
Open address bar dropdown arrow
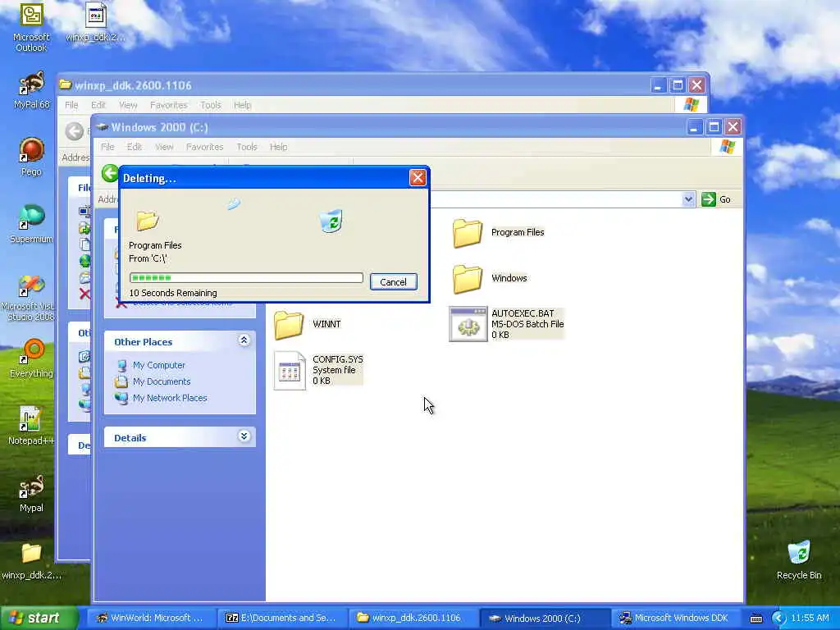688,199
